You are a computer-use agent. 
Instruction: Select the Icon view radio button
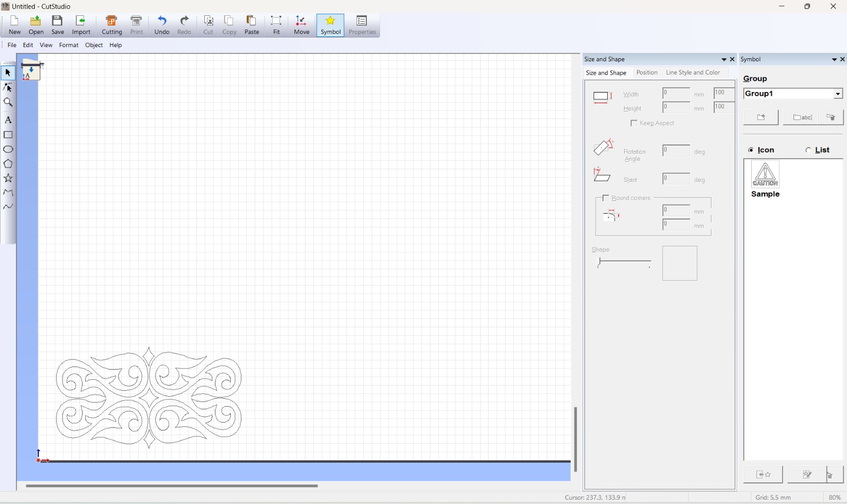751,150
